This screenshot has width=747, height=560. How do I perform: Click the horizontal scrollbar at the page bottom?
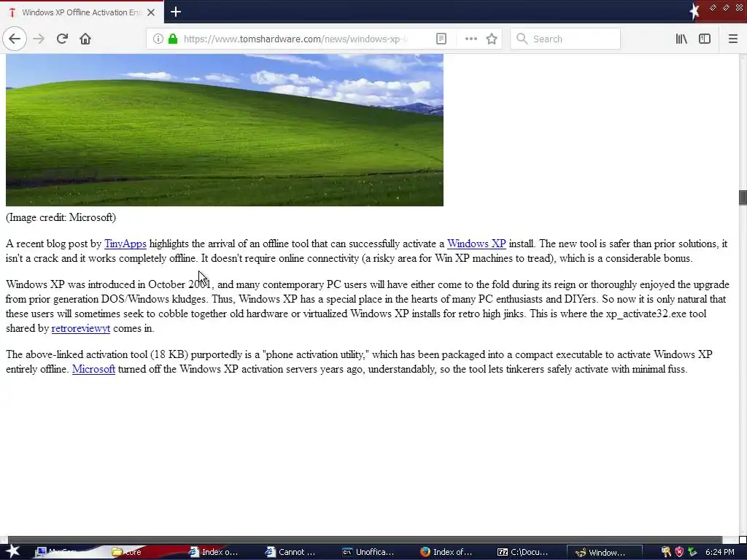(x=365, y=540)
